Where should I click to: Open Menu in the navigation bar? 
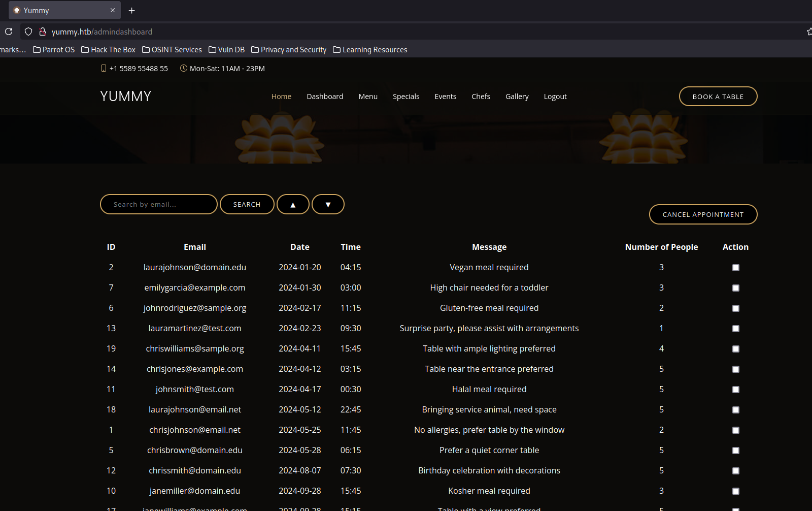368,97
